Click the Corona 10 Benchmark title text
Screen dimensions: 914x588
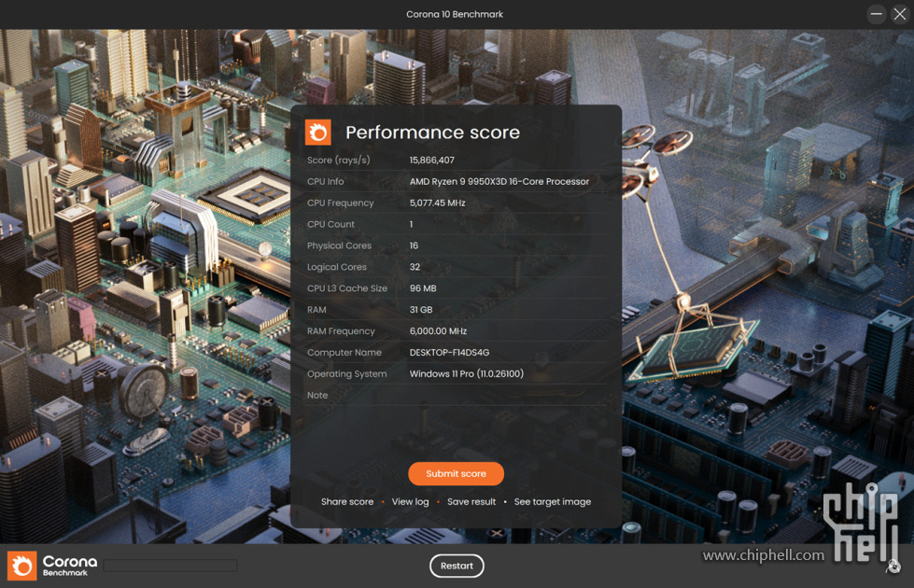[455, 14]
